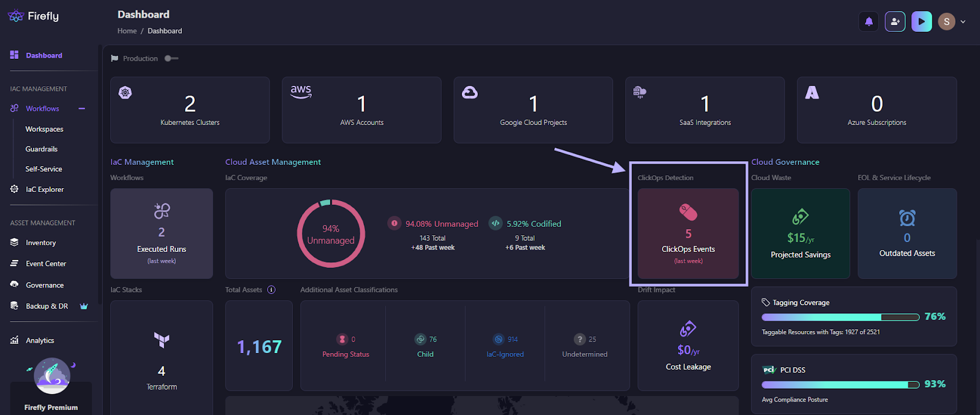The width and height of the screenshot is (980, 415).
Task: Click the Undetermined 25 classification
Action: 585,346
